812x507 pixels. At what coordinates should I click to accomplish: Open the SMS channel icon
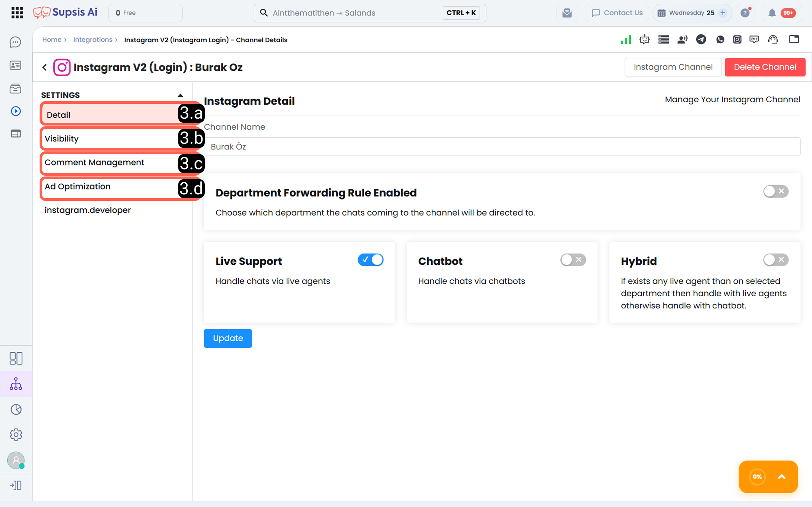pos(754,40)
